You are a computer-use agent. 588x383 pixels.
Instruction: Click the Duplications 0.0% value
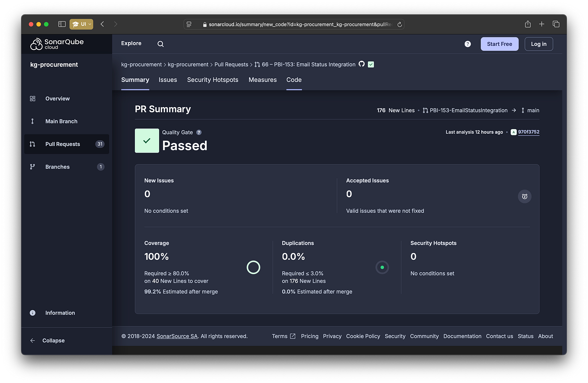point(294,257)
